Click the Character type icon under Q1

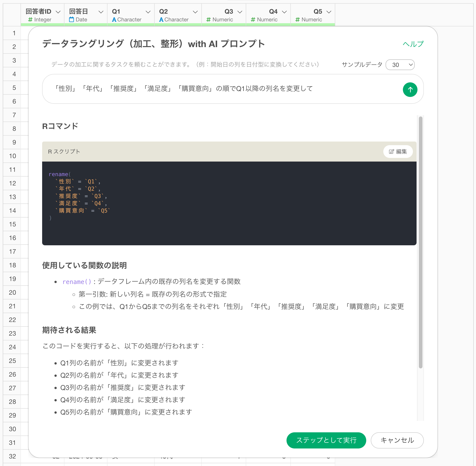pyautogui.click(x=114, y=20)
